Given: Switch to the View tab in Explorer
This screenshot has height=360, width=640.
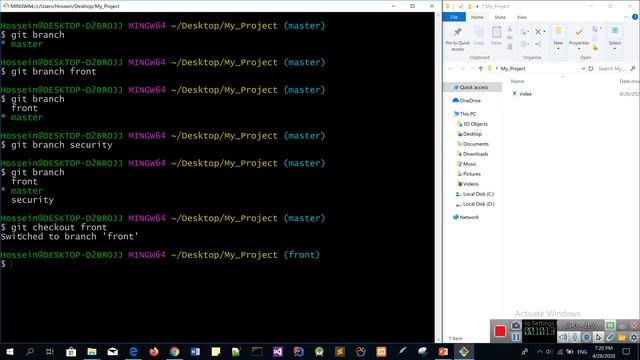Looking at the screenshot, I should [x=522, y=17].
